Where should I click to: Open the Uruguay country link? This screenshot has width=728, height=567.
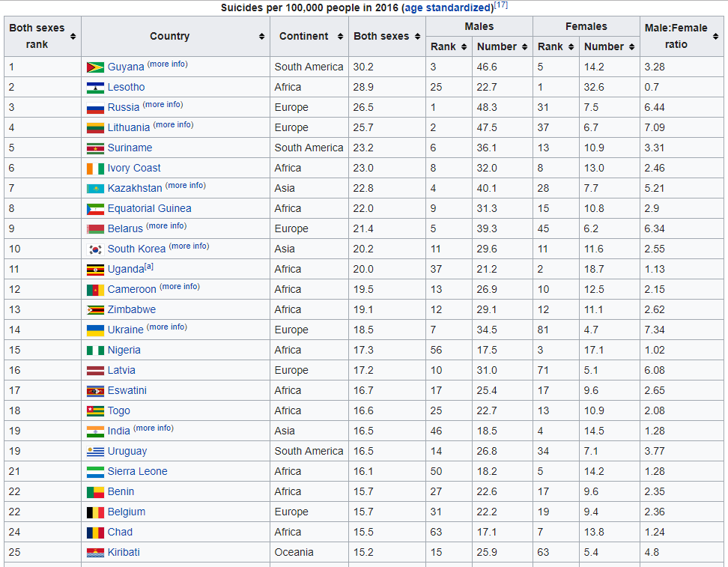click(127, 451)
